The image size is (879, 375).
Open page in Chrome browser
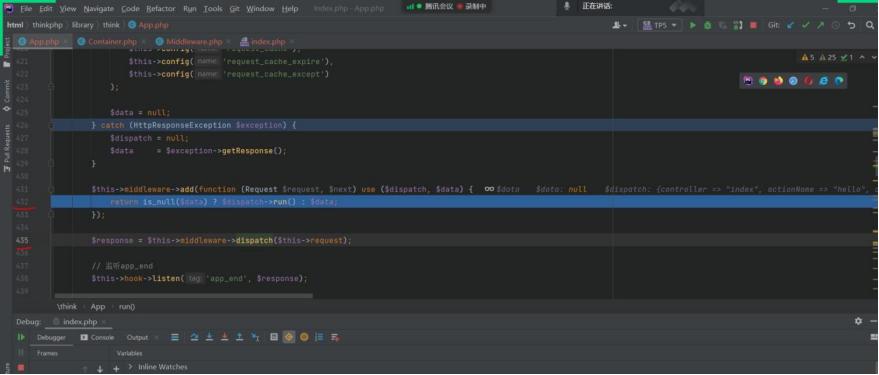tap(763, 81)
